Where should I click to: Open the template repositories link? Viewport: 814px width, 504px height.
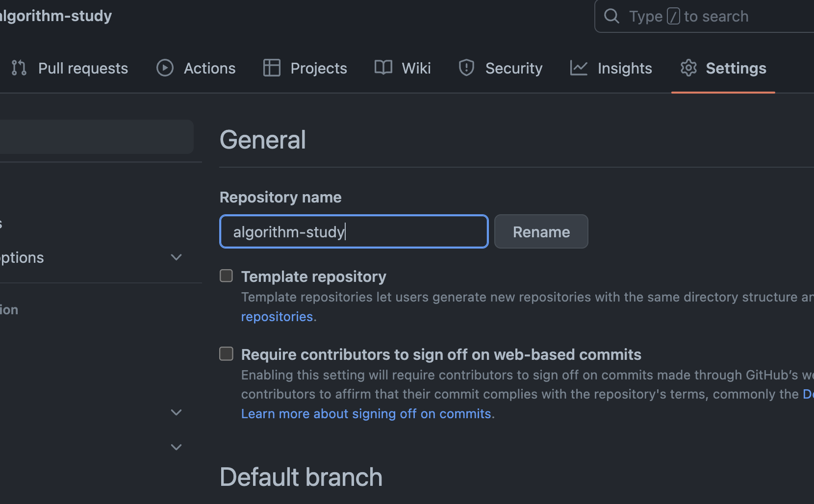tap(279, 317)
